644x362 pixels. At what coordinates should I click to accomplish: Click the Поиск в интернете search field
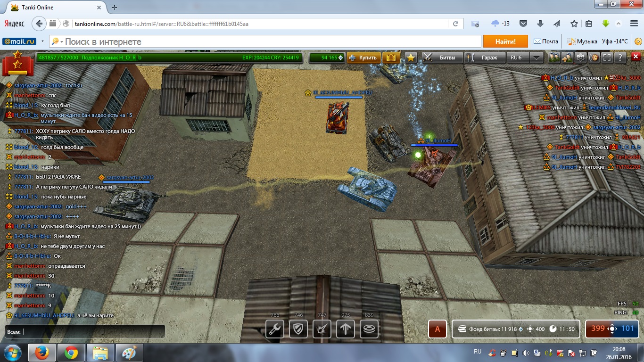pyautogui.click(x=272, y=41)
